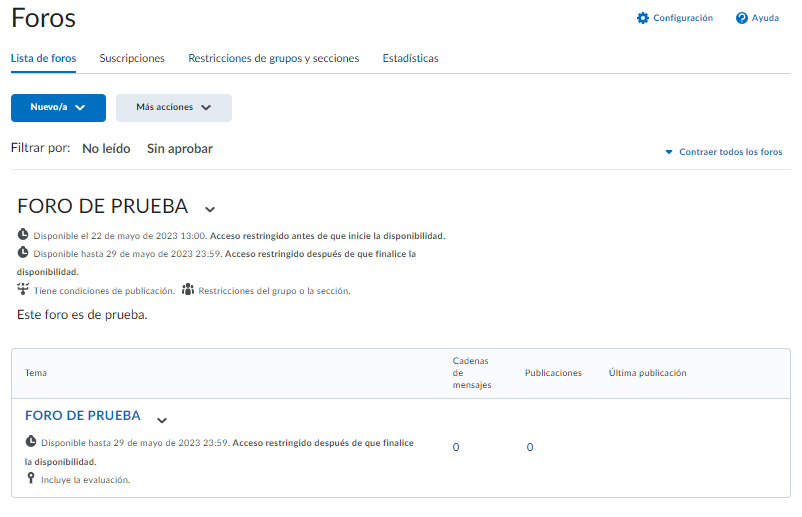Viewport: 802px width, 517px height.
Task: Select the Lista de foros tab
Action: [43, 58]
